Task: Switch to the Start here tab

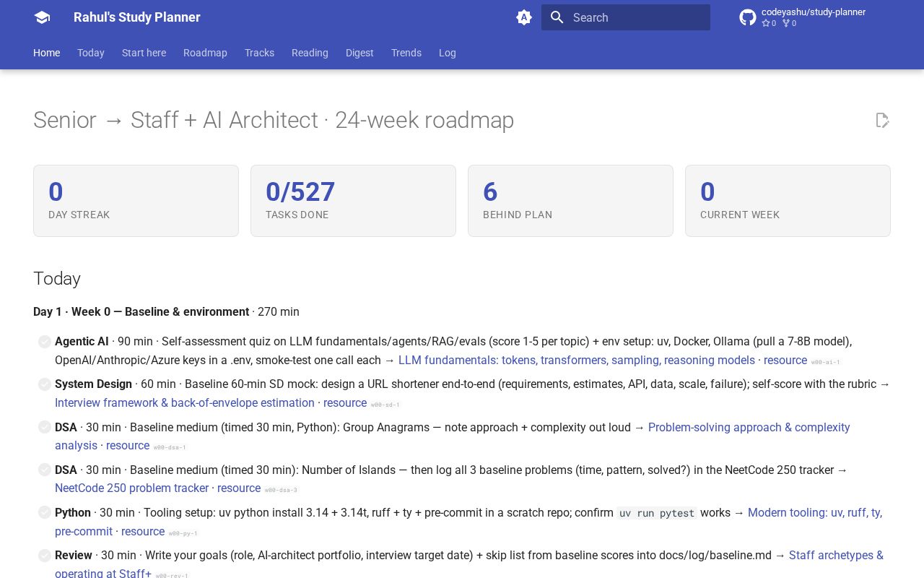Action: click(x=144, y=53)
